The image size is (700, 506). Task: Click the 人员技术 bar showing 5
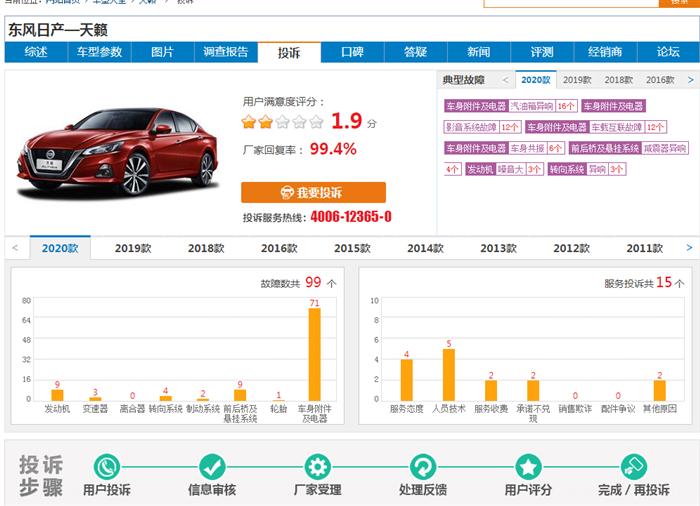click(449, 375)
